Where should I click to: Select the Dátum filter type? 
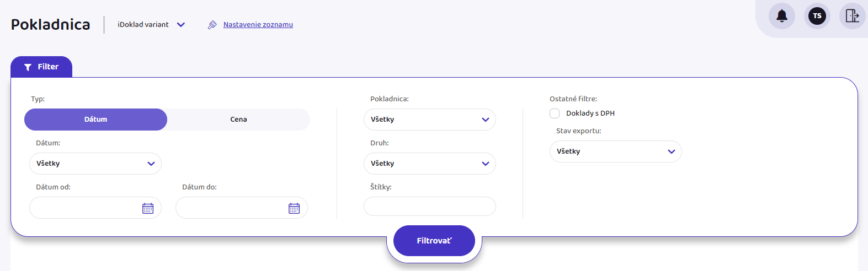tap(95, 120)
